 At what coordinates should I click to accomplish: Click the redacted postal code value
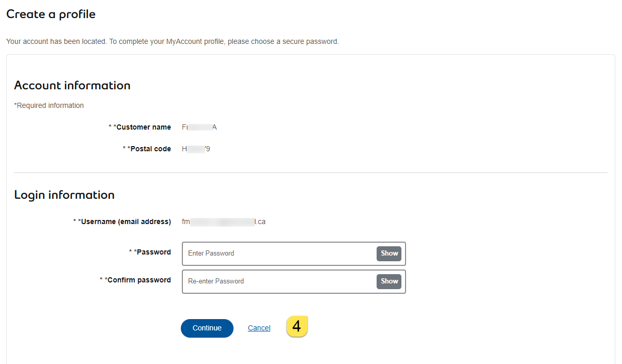pos(196,149)
